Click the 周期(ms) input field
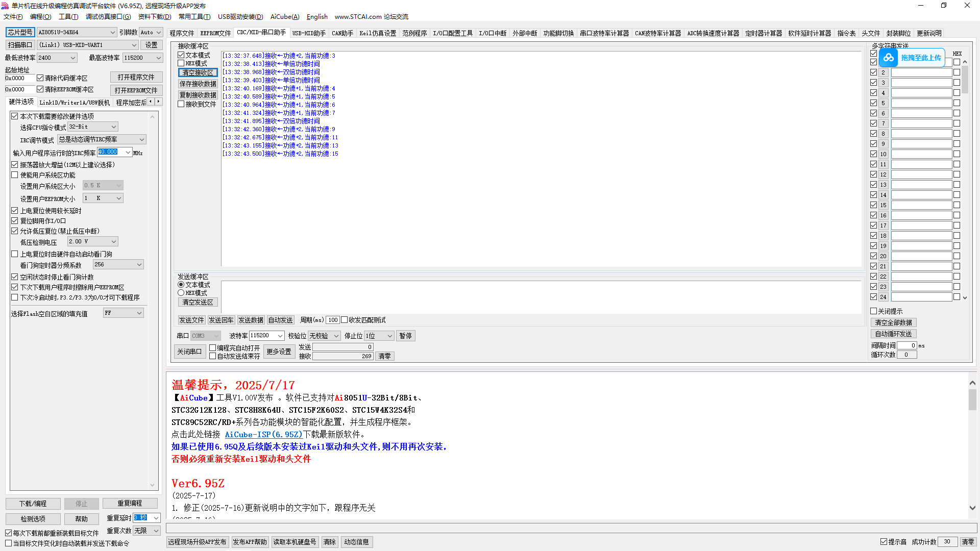 tap(333, 320)
